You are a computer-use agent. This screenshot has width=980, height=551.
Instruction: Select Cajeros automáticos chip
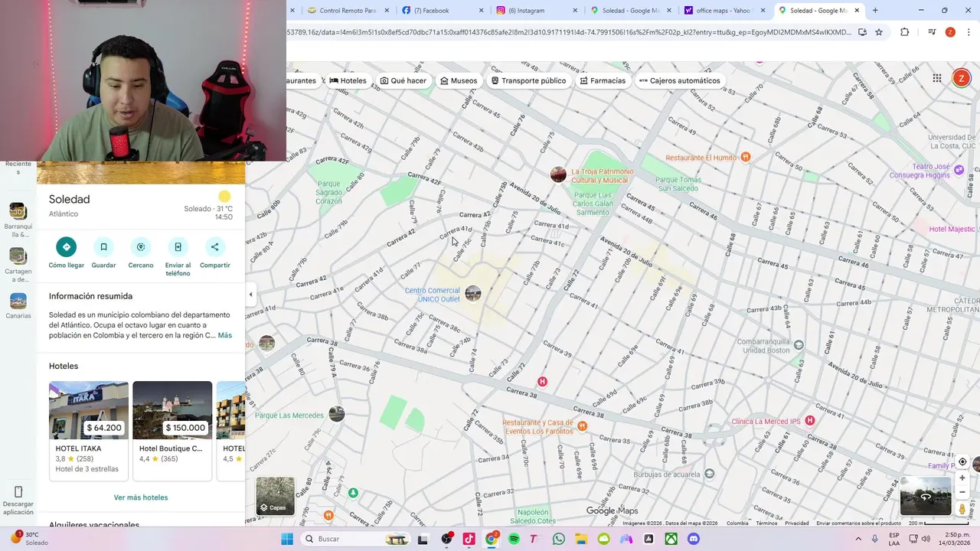coord(680,80)
